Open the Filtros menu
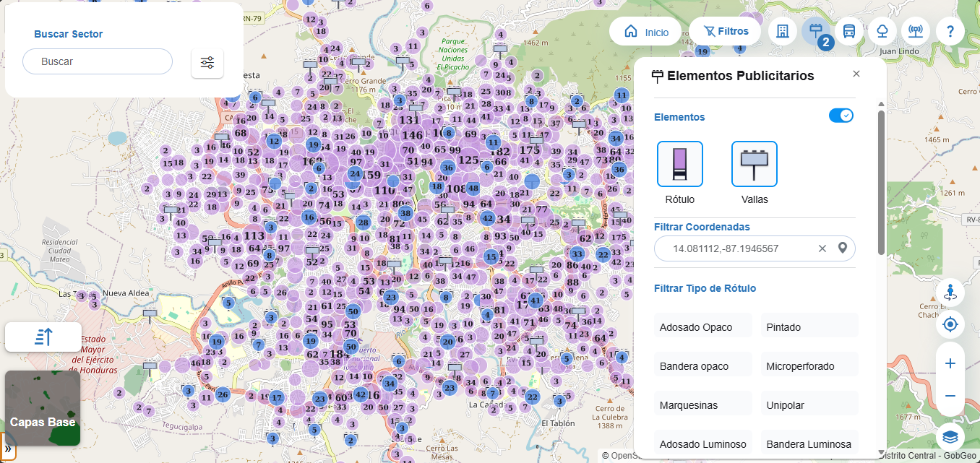The image size is (980, 463). click(x=725, y=31)
